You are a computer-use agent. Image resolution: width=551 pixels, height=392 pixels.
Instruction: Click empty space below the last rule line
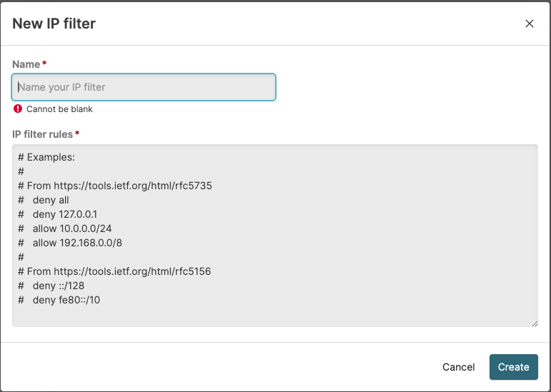coord(274,315)
